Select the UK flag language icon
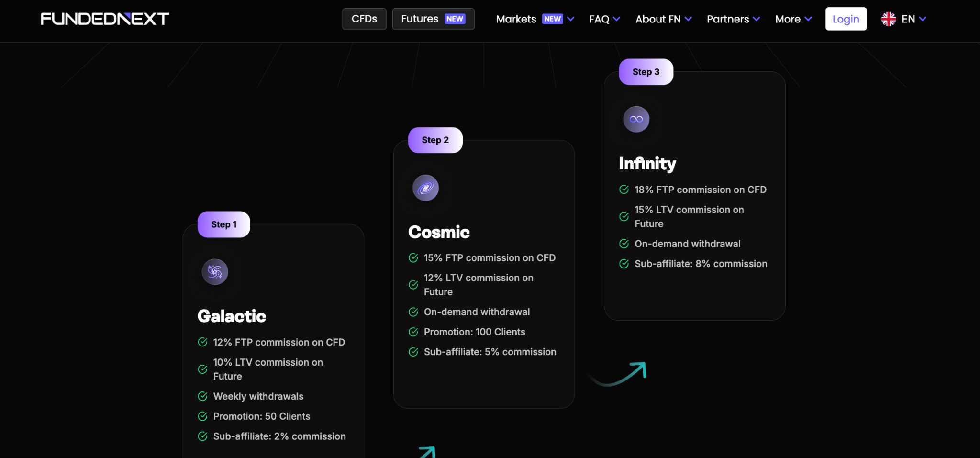Screen dimensions: 980x458 [889, 19]
